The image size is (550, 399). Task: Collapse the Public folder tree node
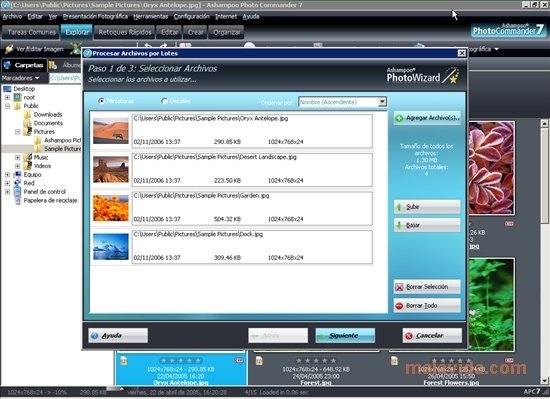7,106
